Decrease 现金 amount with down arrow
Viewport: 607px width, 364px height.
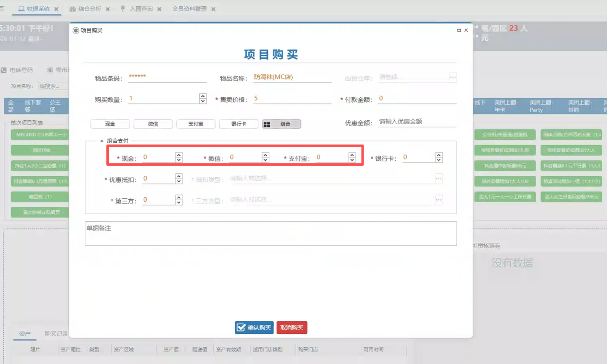tap(179, 160)
